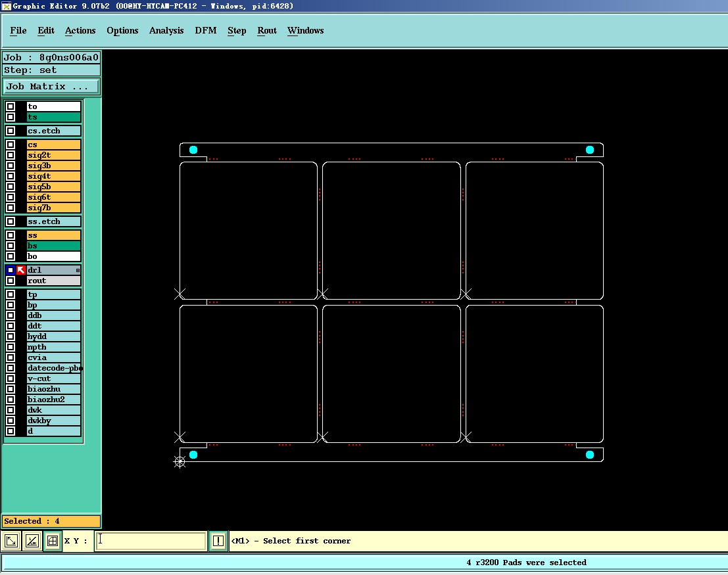Image resolution: width=728 pixels, height=575 pixels.
Task: Toggle display checkbox for cs layer
Action: [x=11, y=145]
